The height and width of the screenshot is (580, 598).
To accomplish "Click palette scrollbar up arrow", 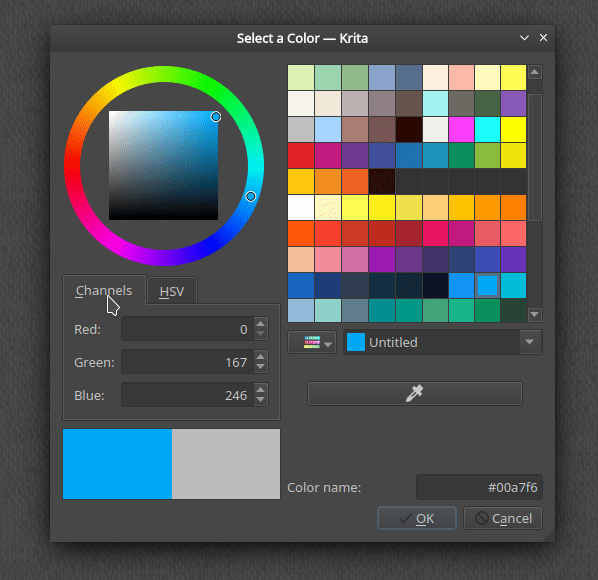I will (x=535, y=72).
